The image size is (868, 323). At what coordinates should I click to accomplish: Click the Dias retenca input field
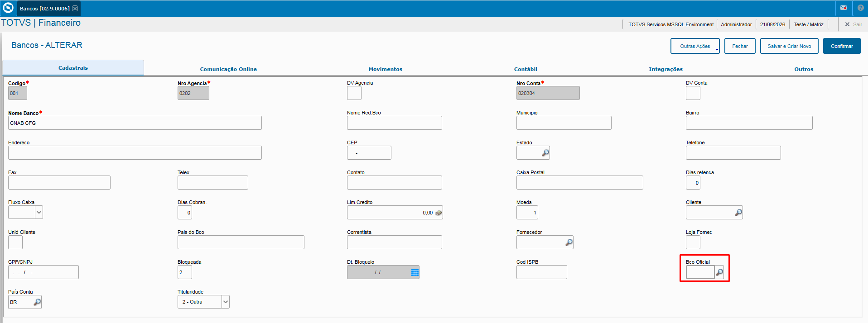(x=693, y=183)
